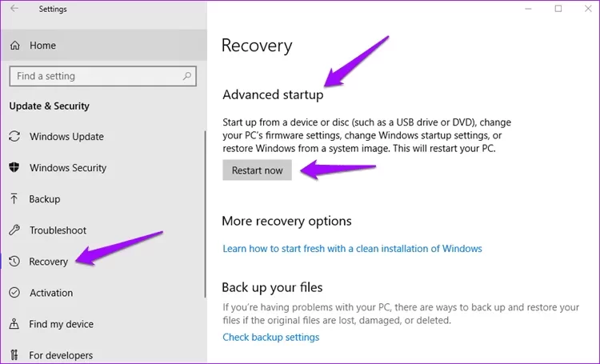Screen dimensions: 600x364
Task: Open the Windows Update section
Action: 66,137
